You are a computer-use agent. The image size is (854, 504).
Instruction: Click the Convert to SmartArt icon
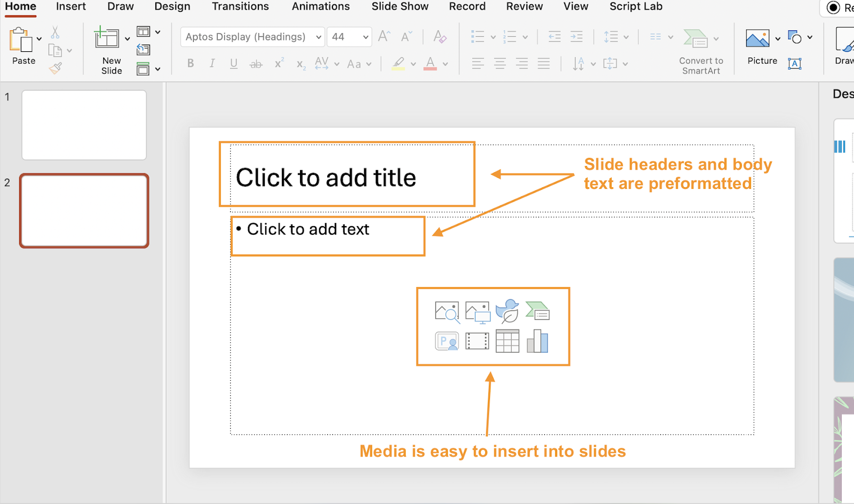coord(696,39)
